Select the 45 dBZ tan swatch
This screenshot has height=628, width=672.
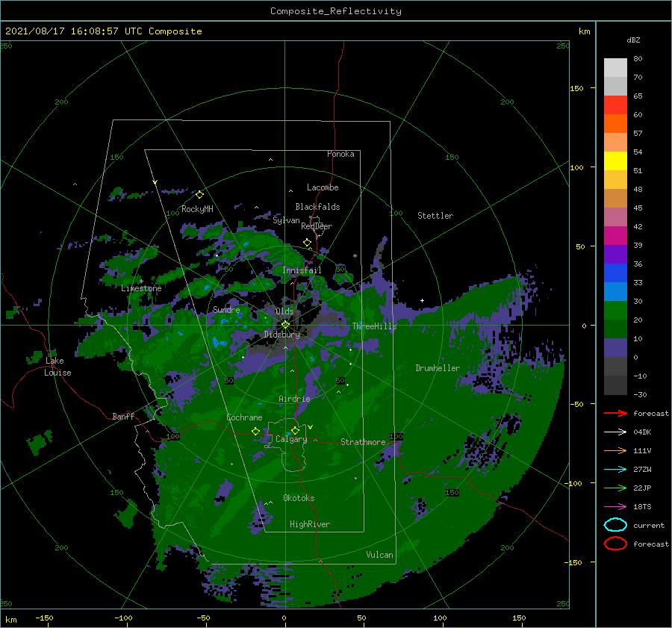click(x=615, y=198)
